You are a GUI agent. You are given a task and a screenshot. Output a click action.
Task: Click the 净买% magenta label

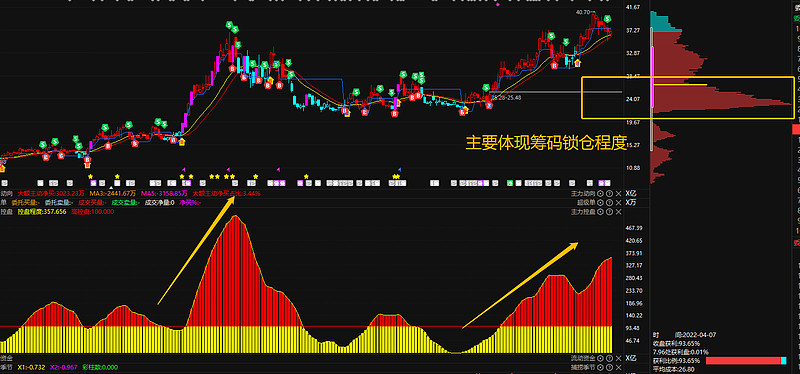(x=189, y=203)
